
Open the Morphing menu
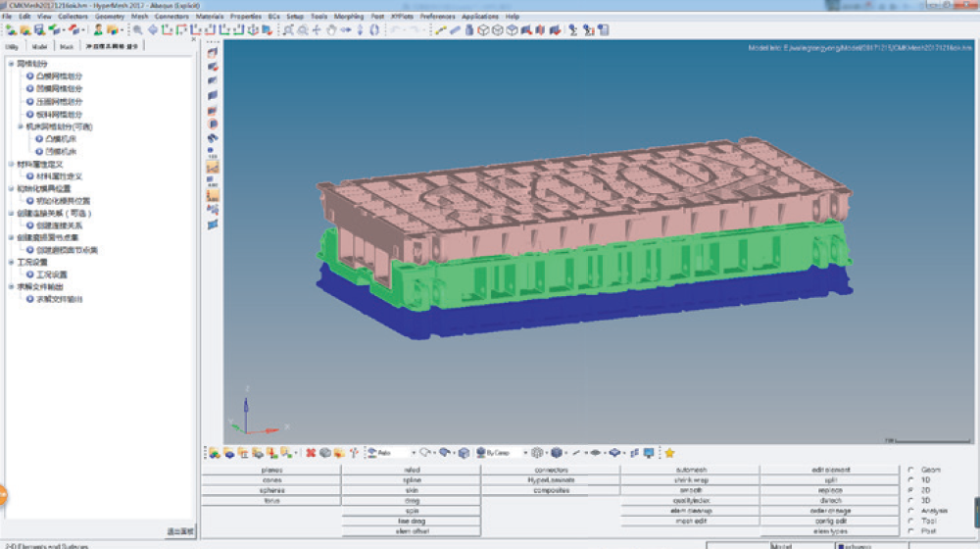point(348,17)
